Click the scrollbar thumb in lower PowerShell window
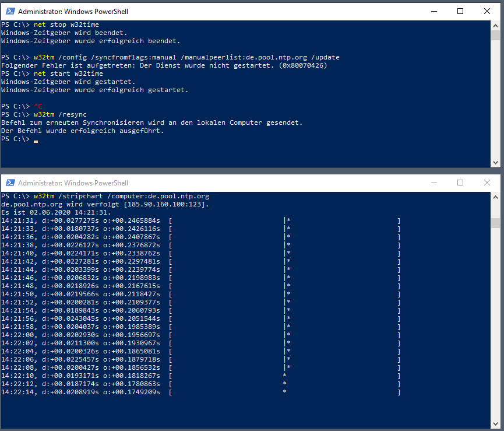Screen dimensions: 504x431 (495, 223)
